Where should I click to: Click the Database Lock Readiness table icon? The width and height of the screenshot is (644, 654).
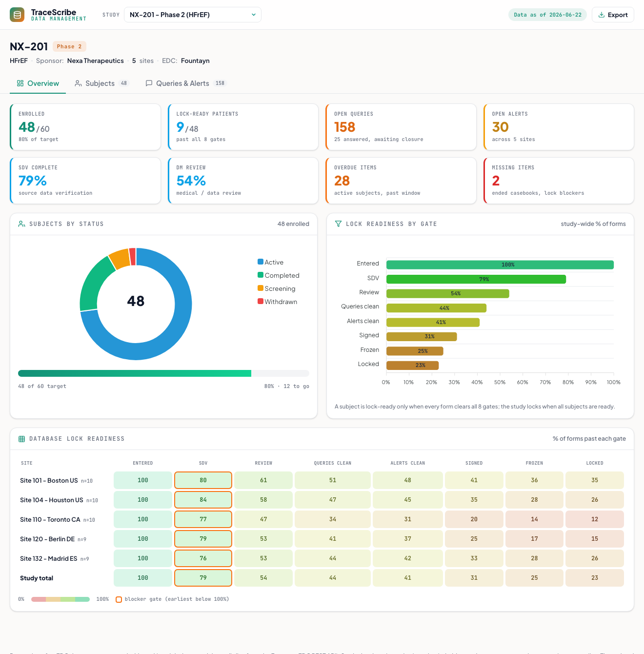21,439
